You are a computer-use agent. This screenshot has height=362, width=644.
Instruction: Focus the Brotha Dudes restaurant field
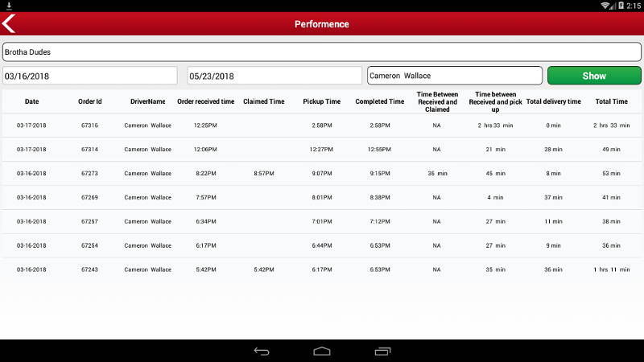pos(321,52)
